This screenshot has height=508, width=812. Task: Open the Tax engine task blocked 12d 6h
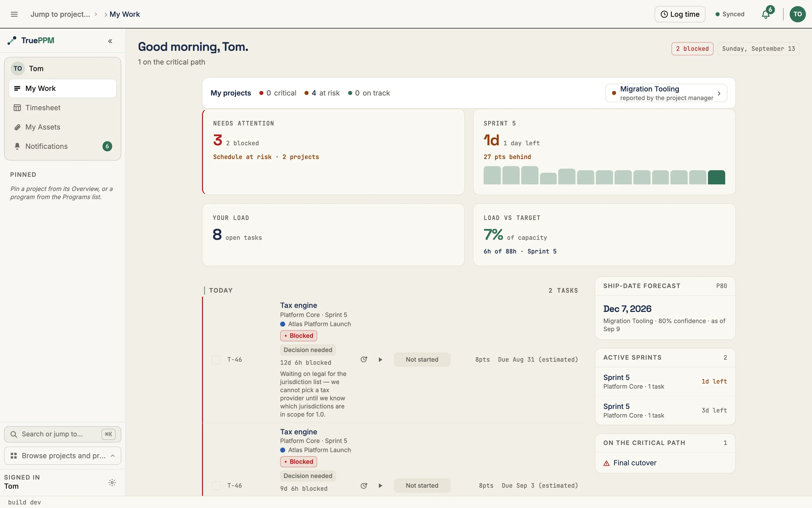coord(298,305)
